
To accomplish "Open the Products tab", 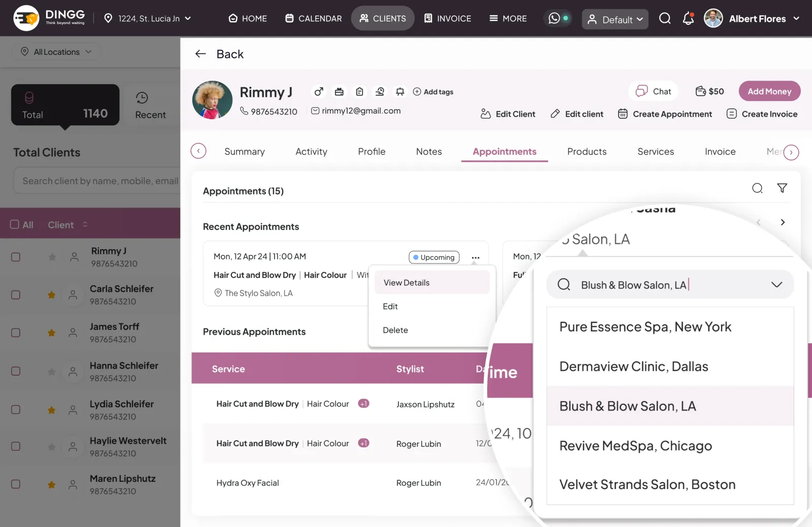I will [587, 151].
